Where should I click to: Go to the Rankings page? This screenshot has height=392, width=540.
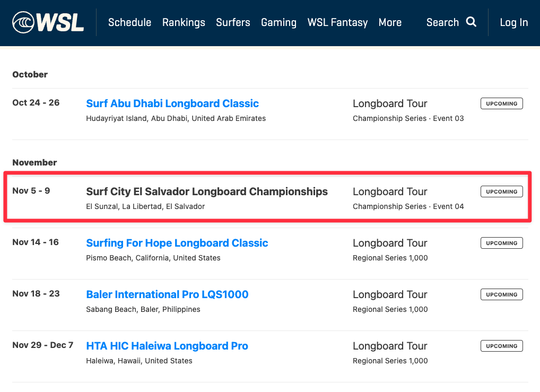click(184, 22)
